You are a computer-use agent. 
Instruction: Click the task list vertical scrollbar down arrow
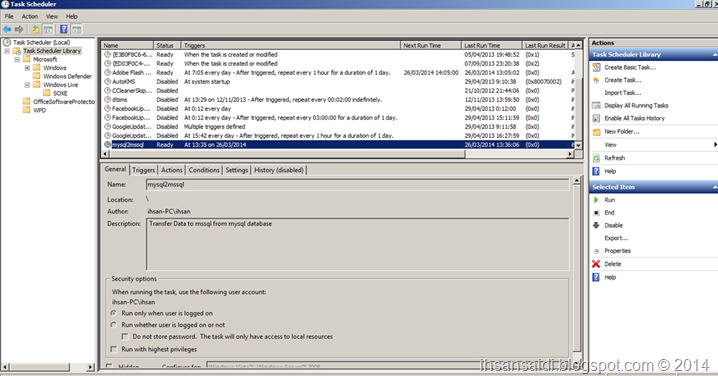coord(578,145)
